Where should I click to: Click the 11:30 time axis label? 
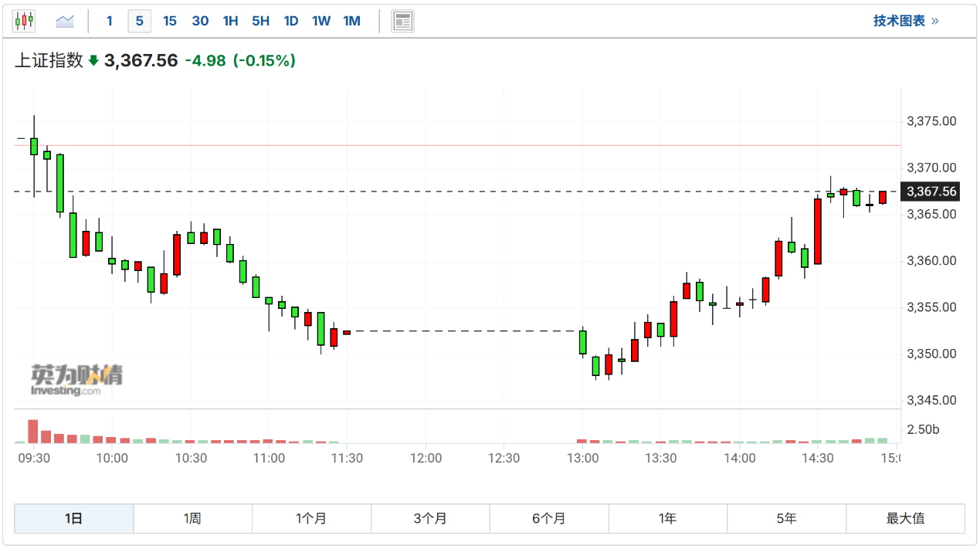pos(347,458)
